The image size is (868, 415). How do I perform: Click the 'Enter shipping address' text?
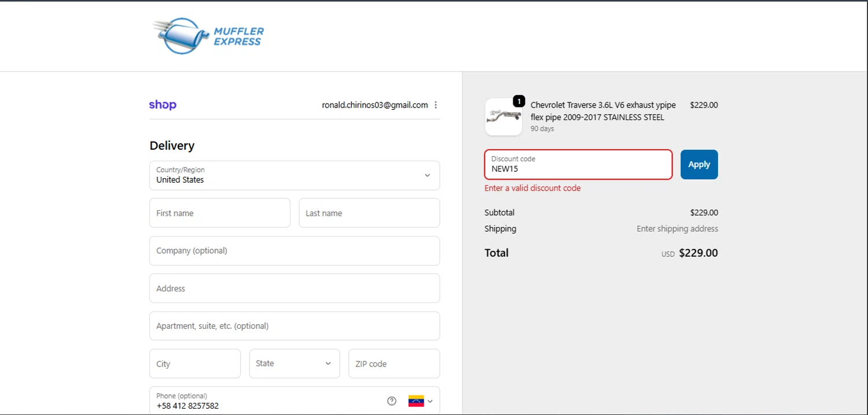pyautogui.click(x=677, y=229)
